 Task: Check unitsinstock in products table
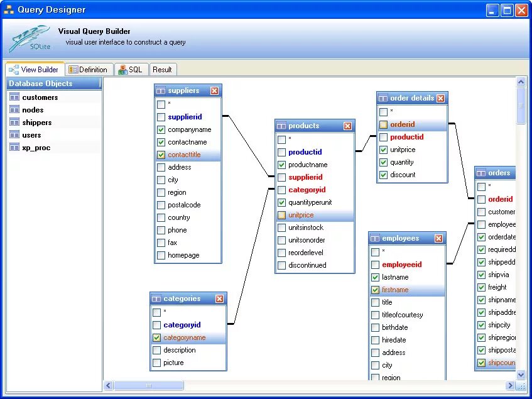(281, 228)
